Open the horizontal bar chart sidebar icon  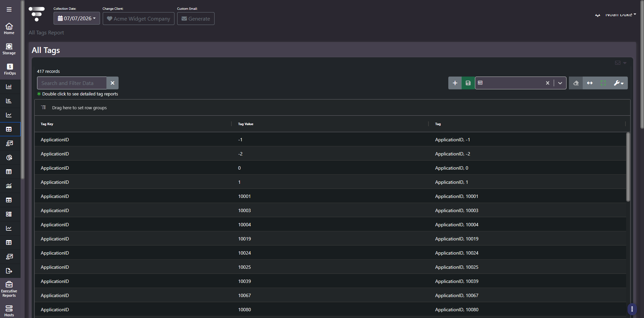[x=9, y=101]
